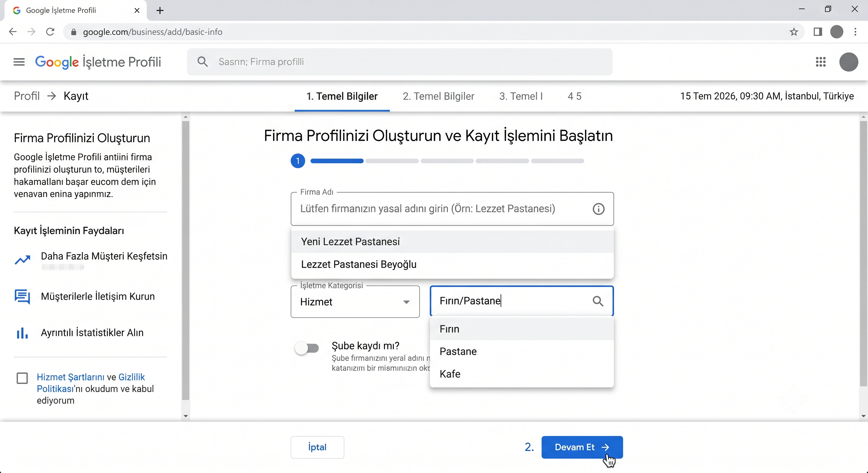Focus the Fırın/Pastane category search field
Viewport: 868px width, 473px height.
tap(522, 301)
